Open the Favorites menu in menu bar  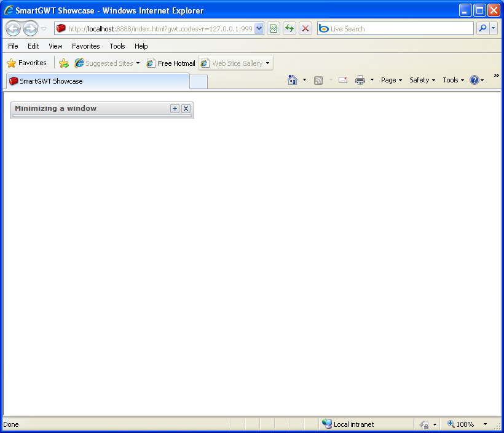click(86, 46)
